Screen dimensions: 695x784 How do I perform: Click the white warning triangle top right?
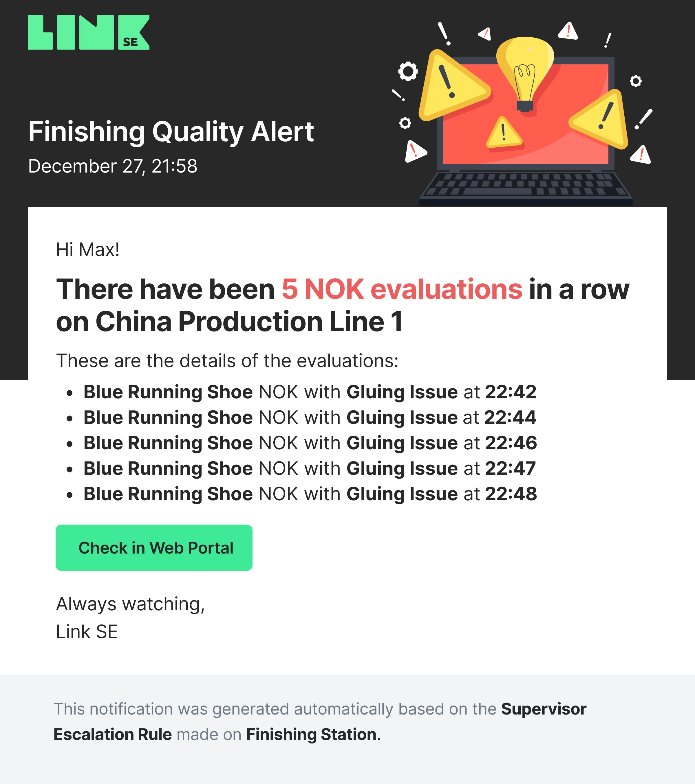(x=568, y=31)
